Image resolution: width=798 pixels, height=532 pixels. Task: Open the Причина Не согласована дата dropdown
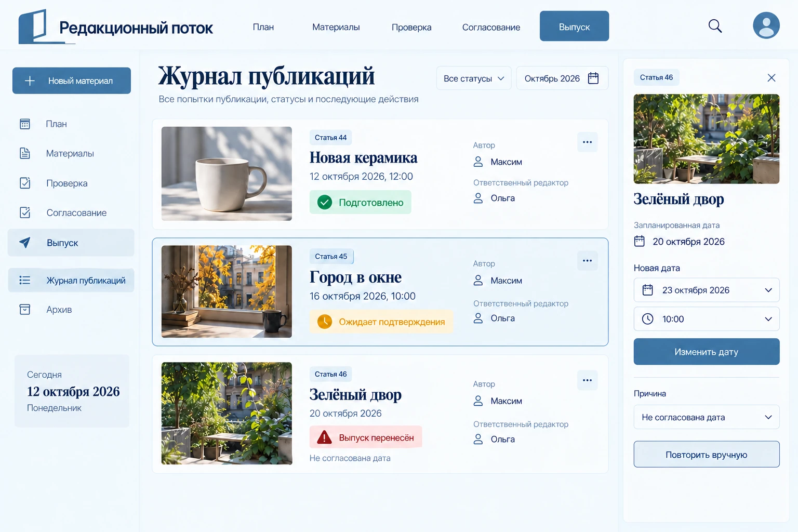pos(707,417)
